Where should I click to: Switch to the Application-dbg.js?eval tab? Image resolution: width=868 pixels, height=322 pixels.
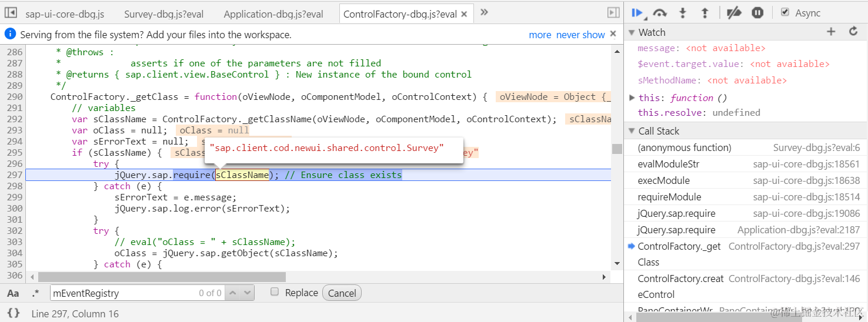273,14
